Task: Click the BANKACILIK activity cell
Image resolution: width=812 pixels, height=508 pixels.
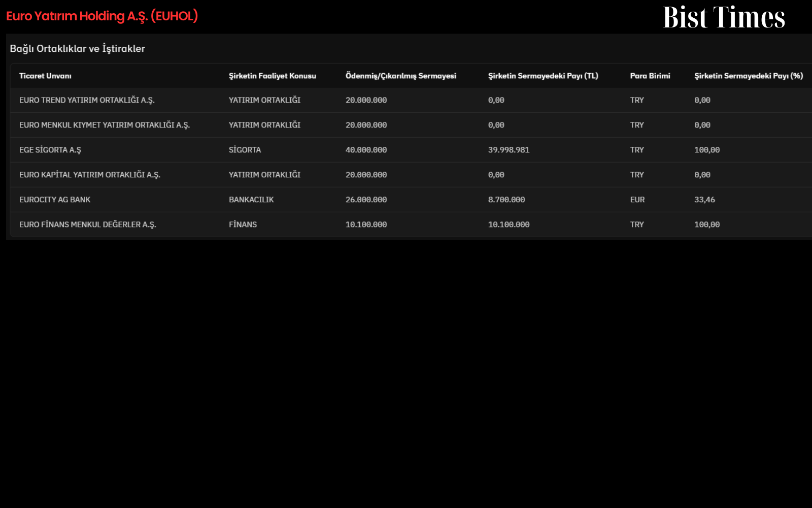Action: pos(251,200)
